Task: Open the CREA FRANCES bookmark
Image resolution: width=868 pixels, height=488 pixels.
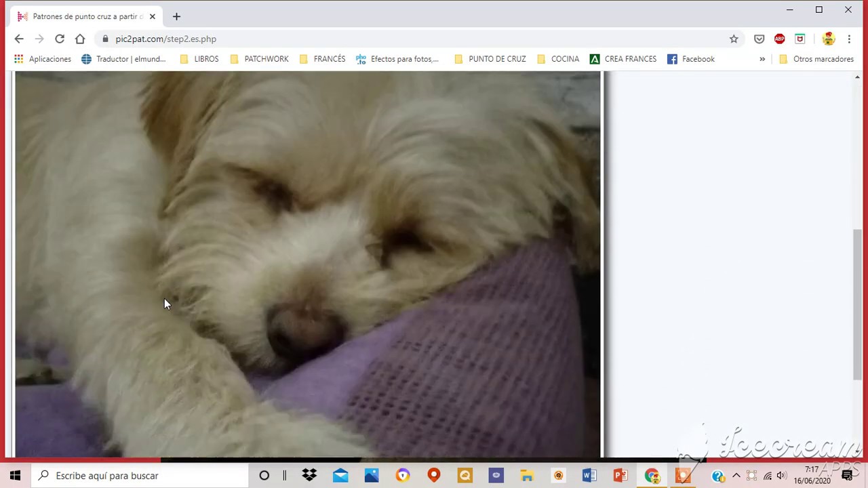Action: (623, 59)
